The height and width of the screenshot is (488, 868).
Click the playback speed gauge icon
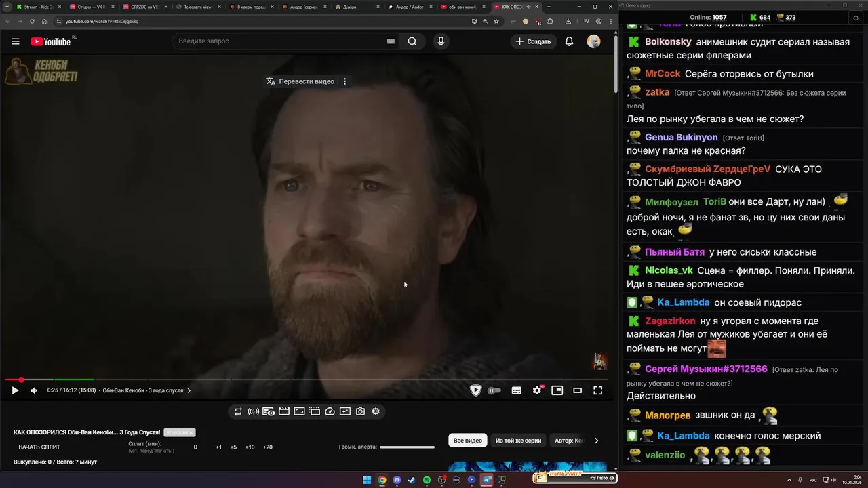[330, 411]
